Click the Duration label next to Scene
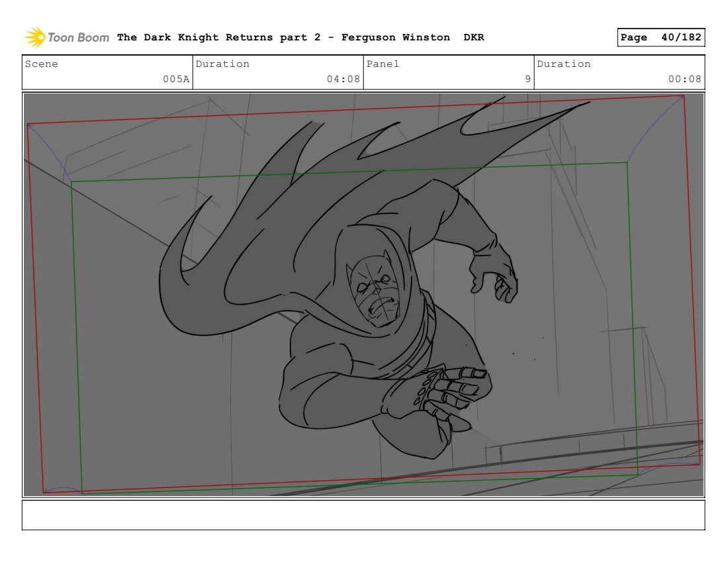The width and height of the screenshot is (728, 563). [222, 64]
